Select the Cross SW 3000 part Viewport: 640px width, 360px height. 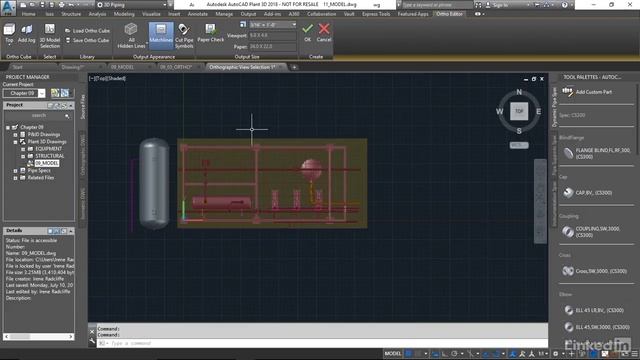click(594, 271)
